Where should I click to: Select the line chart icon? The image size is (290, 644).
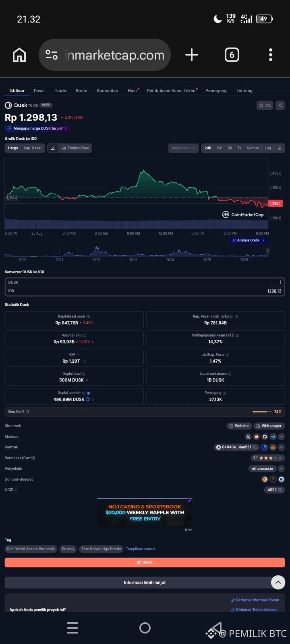(53, 148)
